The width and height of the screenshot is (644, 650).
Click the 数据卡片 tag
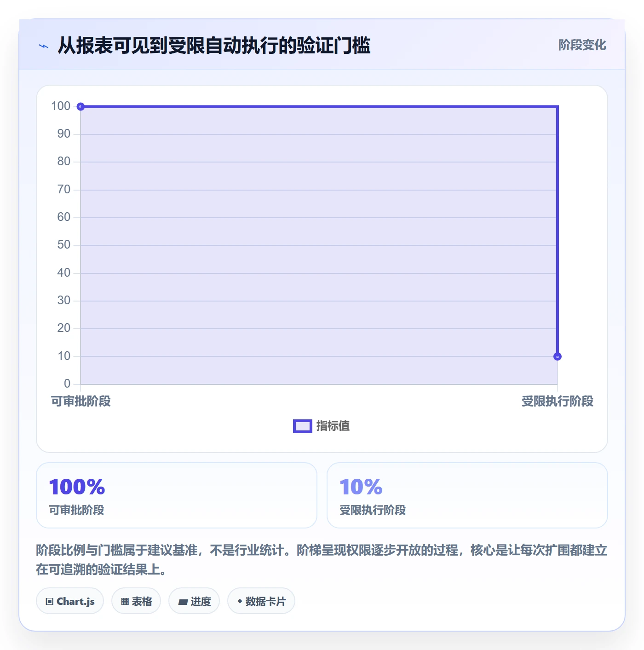pyautogui.click(x=261, y=601)
